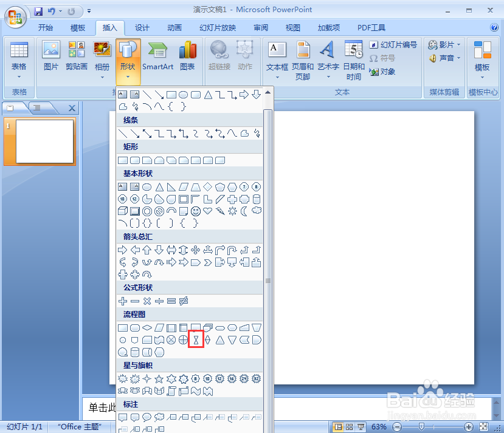Insert a SmartArt graphic
The height and width of the screenshot is (433, 504).
tap(157, 55)
